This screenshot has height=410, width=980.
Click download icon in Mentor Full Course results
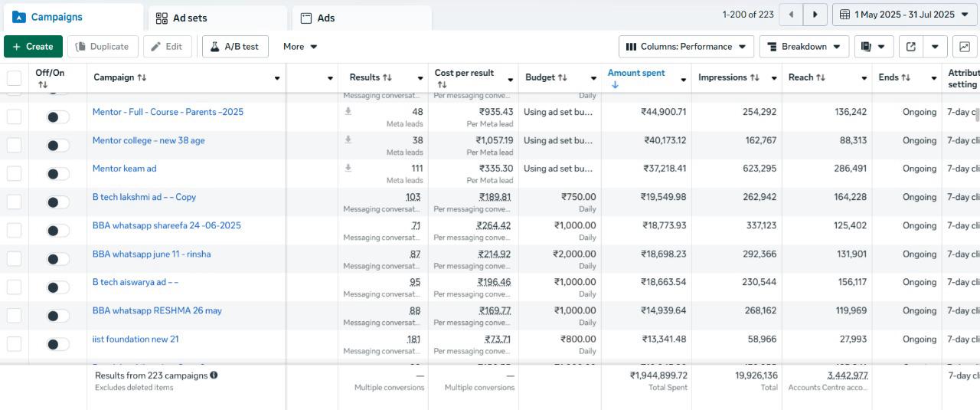348,112
